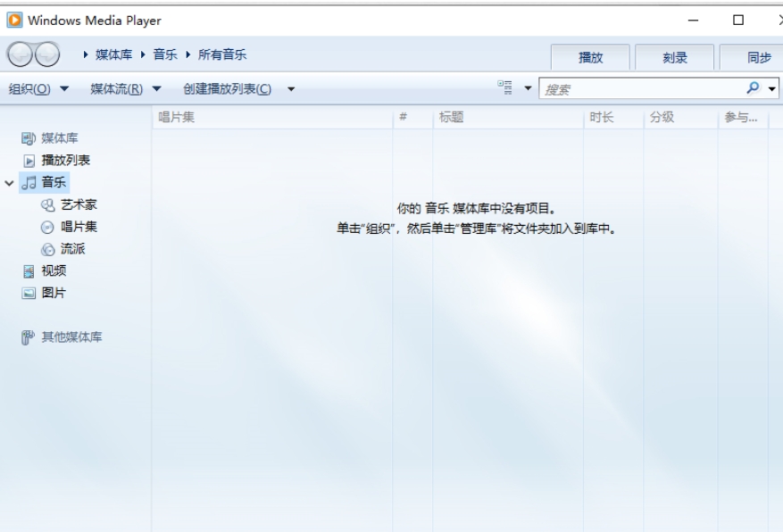Select 艺术家 under 音乐
The width and height of the screenshot is (783, 532).
click(x=79, y=205)
